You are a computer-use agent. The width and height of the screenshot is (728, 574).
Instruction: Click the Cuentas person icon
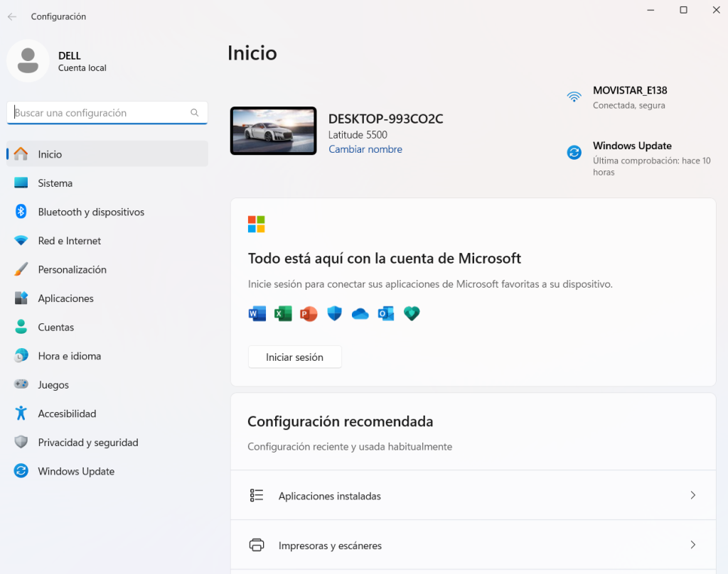pyautogui.click(x=21, y=327)
